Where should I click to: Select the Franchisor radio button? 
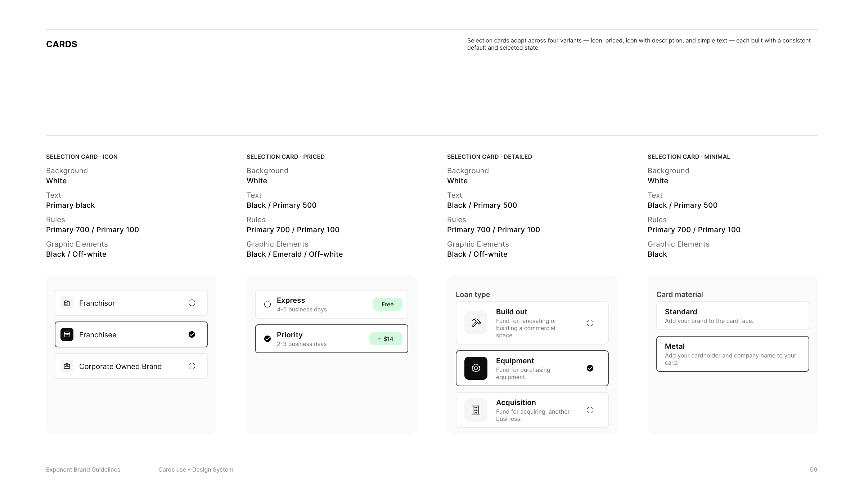(x=192, y=303)
